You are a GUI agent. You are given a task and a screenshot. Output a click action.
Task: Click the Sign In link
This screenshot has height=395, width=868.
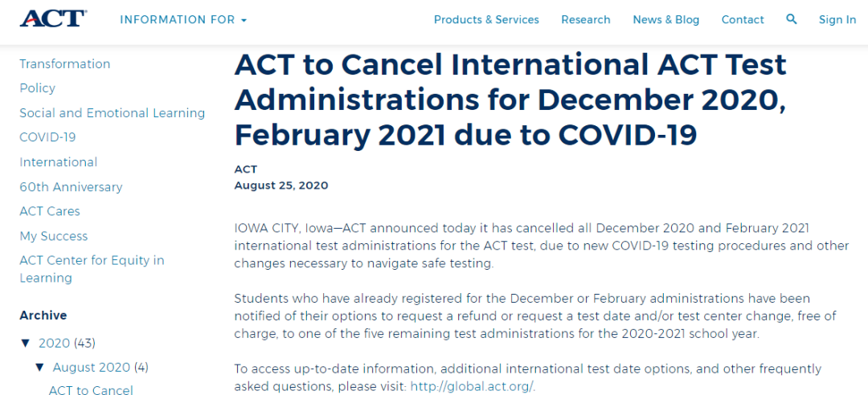click(837, 20)
